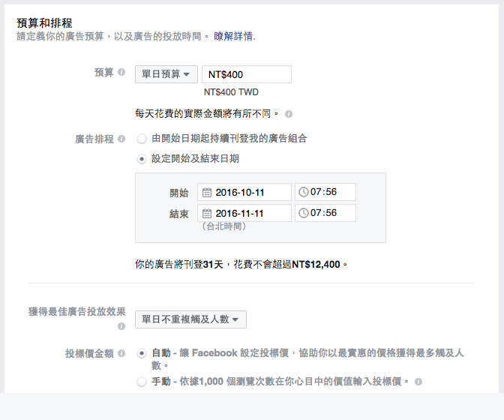Expand the 單日不重複觸及人數 dropdown
Screen dimensions: 504x420
[x=190, y=320]
